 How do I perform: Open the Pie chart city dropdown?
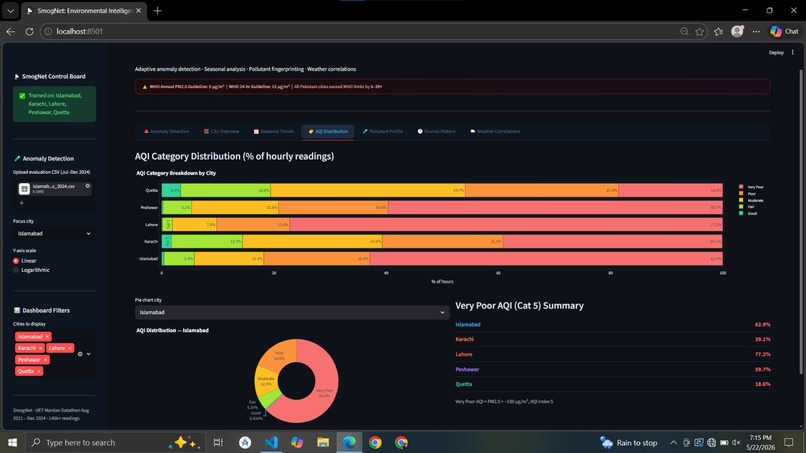pyautogui.click(x=292, y=312)
